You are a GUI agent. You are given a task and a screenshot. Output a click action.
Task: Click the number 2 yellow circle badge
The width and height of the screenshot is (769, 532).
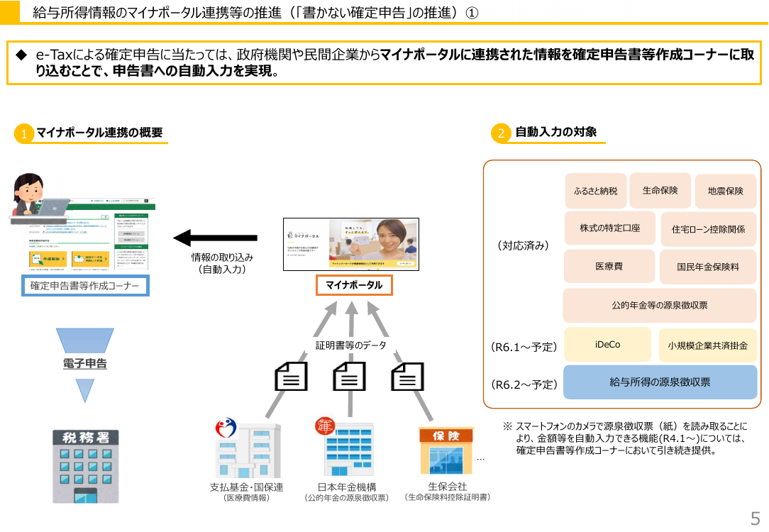(501, 133)
